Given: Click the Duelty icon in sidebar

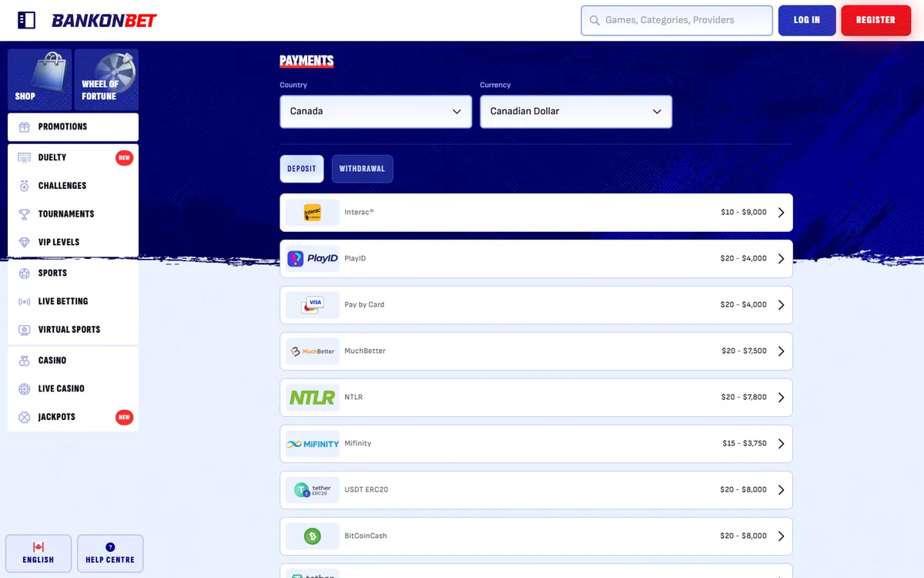Looking at the screenshot, I should [x=24, y=158].
